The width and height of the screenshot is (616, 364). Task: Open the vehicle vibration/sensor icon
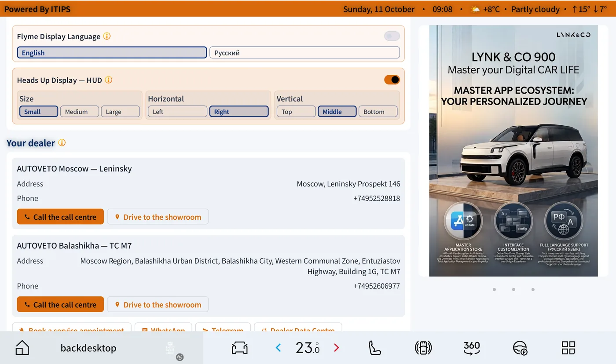pyautogui.click(x=423, y=348)
